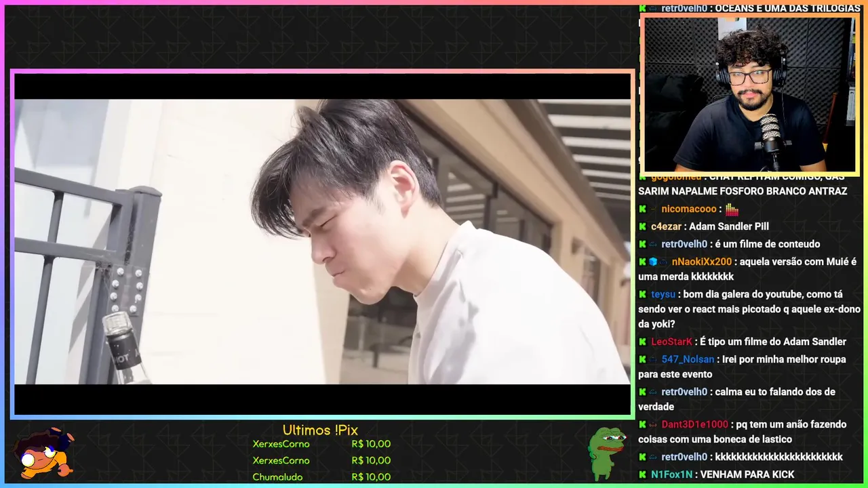Click the Chumaludo donor entry
The height and width of the screenshot is (488, 868).
click(x=277, y=476)
